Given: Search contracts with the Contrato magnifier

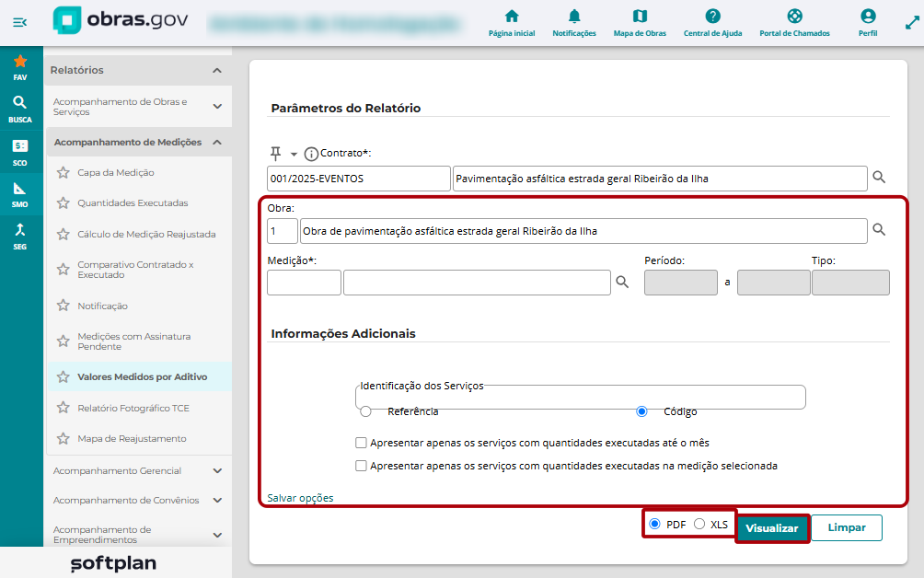Looking at the screenshot, I should tap(879, 178).
